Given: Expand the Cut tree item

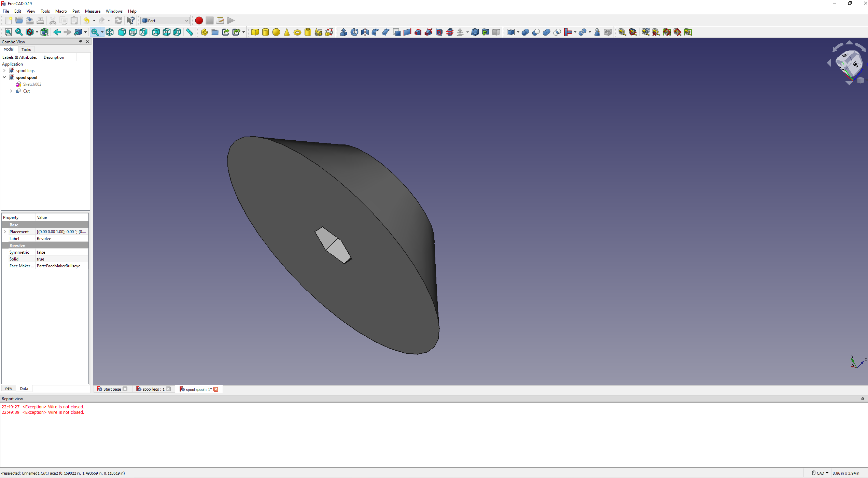Looking at the screenshot, I should point(11,91).
